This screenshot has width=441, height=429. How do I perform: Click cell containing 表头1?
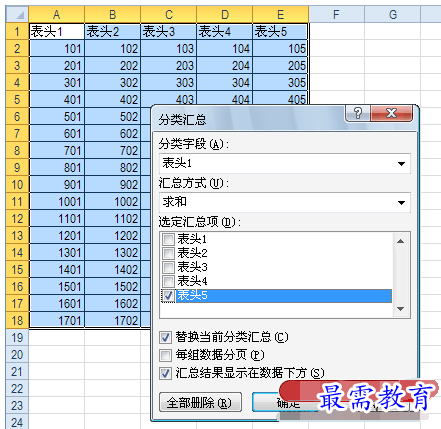(x=57, y=32)
